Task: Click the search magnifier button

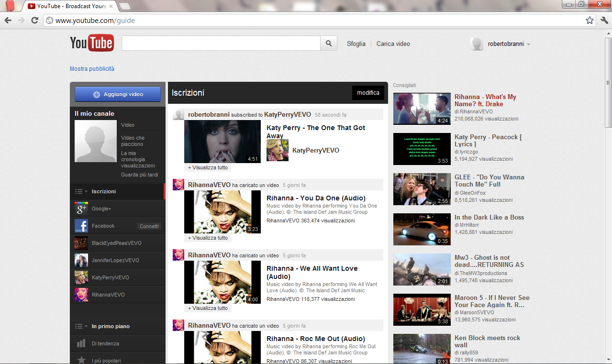Action: coord(329,43)
